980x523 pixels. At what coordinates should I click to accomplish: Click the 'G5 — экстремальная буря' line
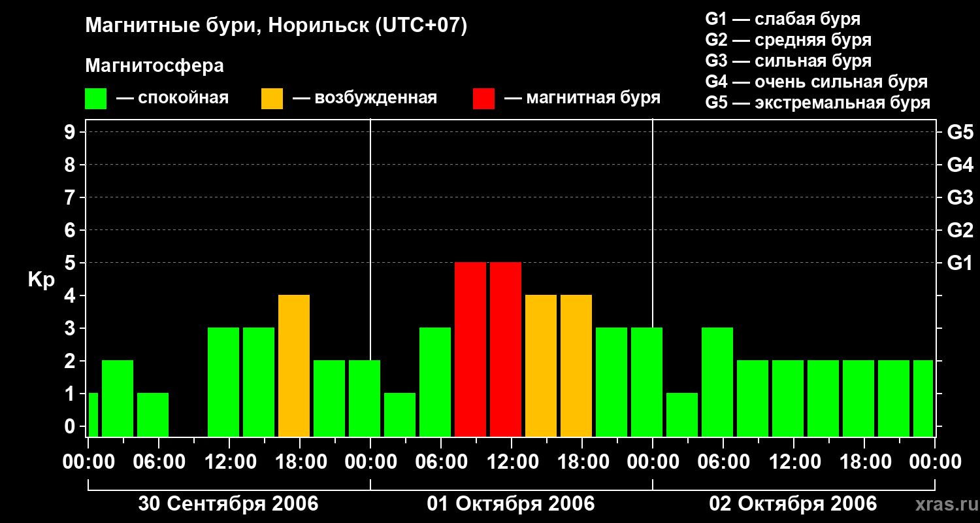coord(818,103)
